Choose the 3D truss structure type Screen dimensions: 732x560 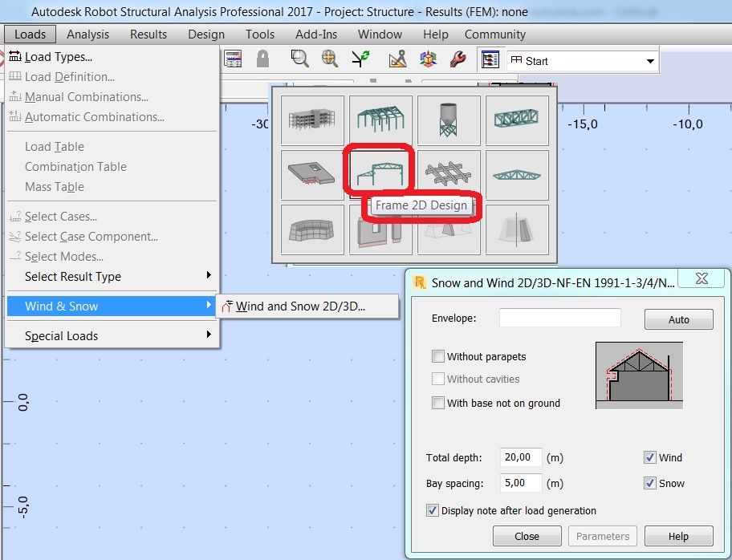pyautogui.click(x=517, y=120)
